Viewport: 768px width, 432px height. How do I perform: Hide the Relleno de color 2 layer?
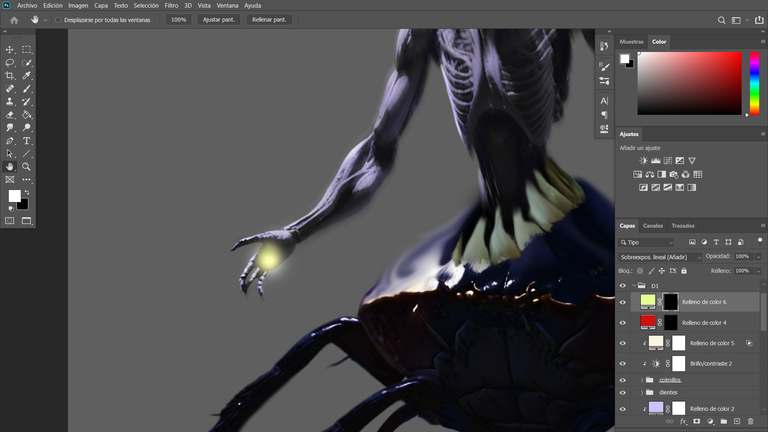point(623,408)
